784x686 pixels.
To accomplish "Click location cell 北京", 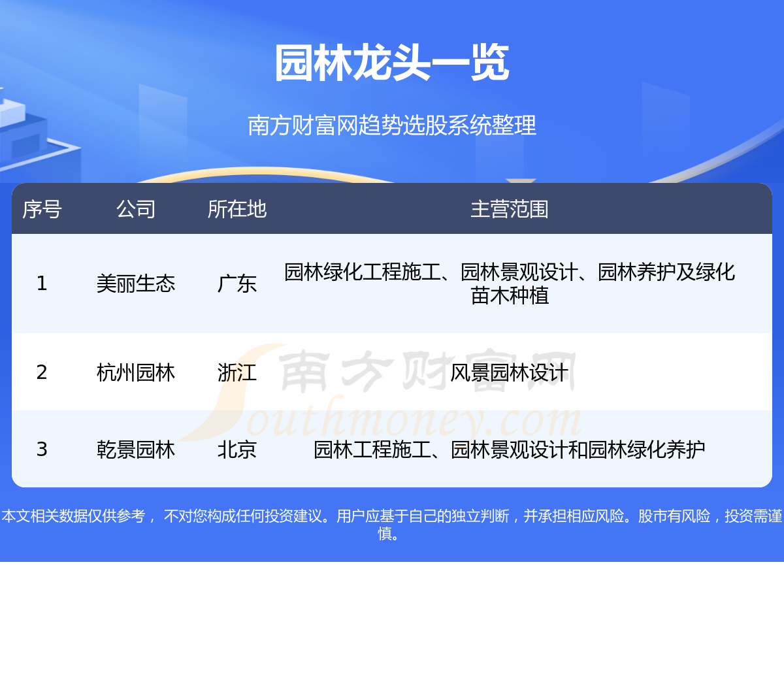I will point(237,449).
